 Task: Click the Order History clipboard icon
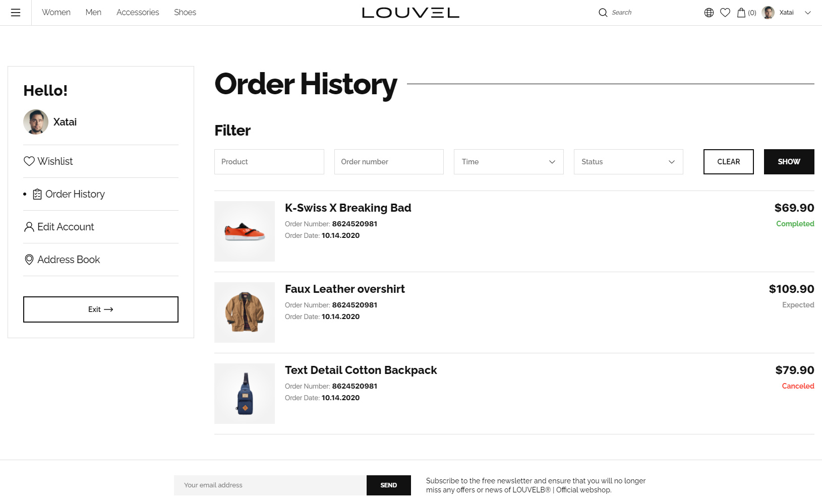pos(37,194)
